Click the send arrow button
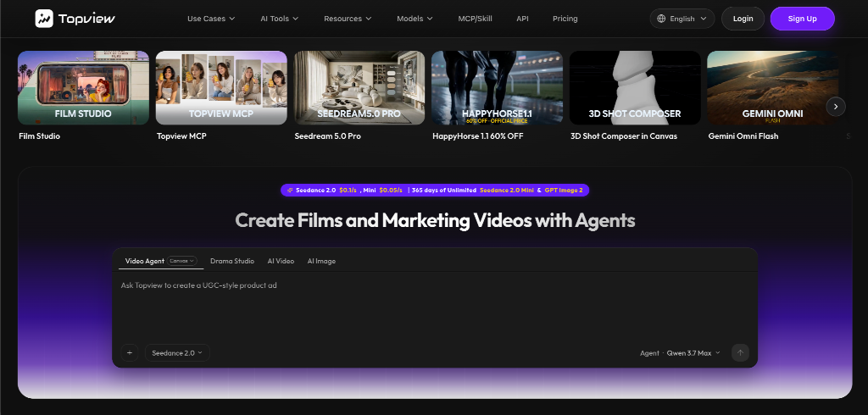 [x=740, y=352]
